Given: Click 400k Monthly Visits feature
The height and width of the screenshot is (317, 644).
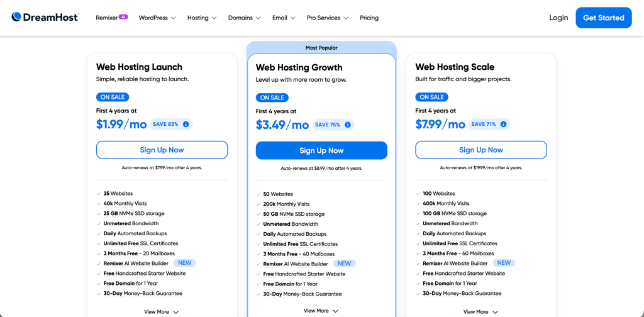Looking at the screenshot, I should click(446, 203).
